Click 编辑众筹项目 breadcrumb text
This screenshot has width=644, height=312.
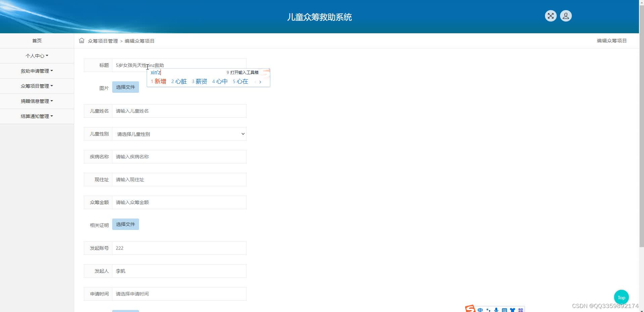pyautogui.click(x=139, y=41)
